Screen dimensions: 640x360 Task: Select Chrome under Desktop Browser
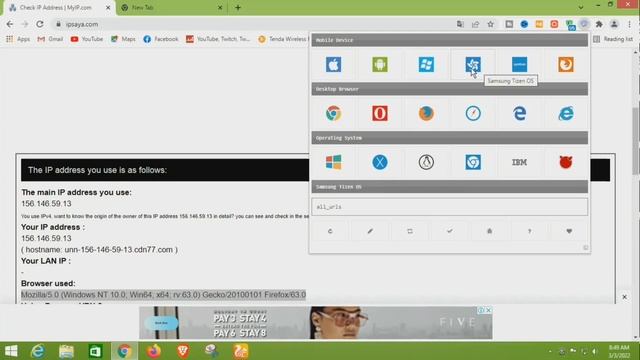click(333, 113)
